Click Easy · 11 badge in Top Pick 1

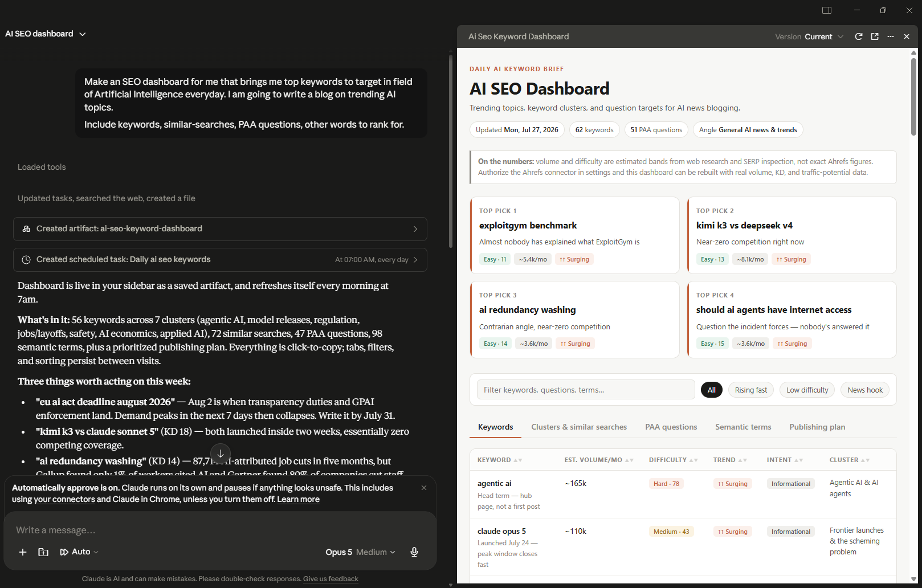(x=495, y=259)
